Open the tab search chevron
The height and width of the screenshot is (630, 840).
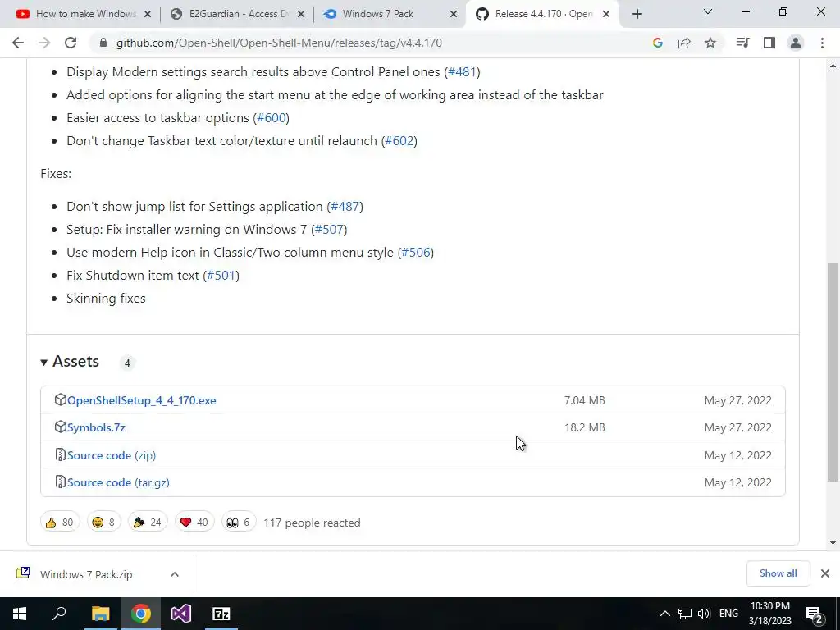pos(708,11)
